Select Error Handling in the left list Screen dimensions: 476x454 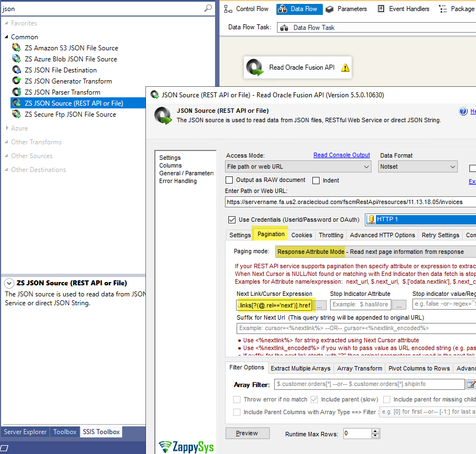tap(178, 181)
